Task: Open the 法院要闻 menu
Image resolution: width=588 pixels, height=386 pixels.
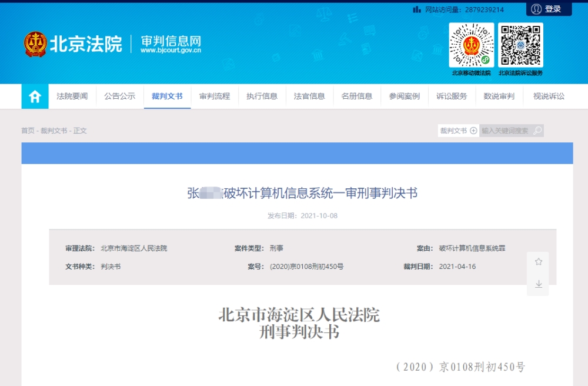Action: [x=72, y=96]
